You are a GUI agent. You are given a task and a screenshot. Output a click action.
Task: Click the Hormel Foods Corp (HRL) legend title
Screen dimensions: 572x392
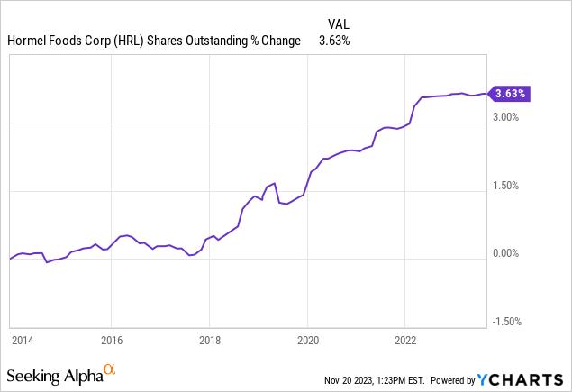point(154,41)
